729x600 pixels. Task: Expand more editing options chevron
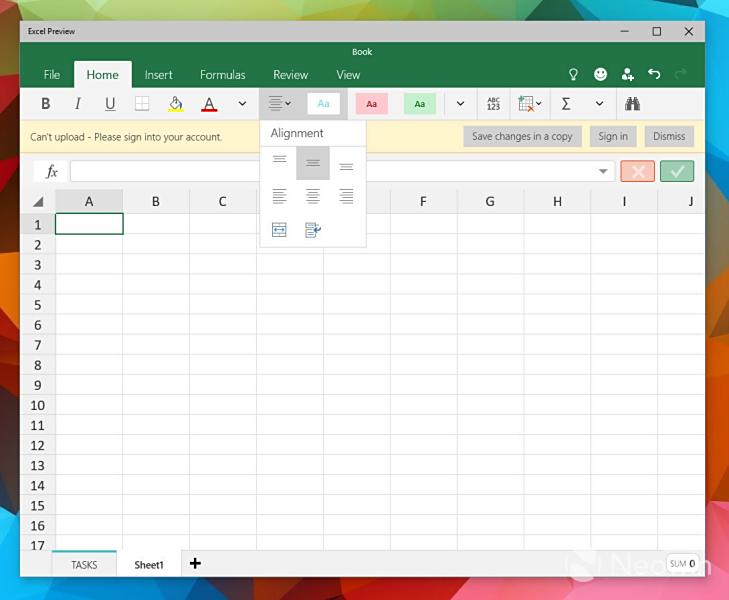[600, 103]
